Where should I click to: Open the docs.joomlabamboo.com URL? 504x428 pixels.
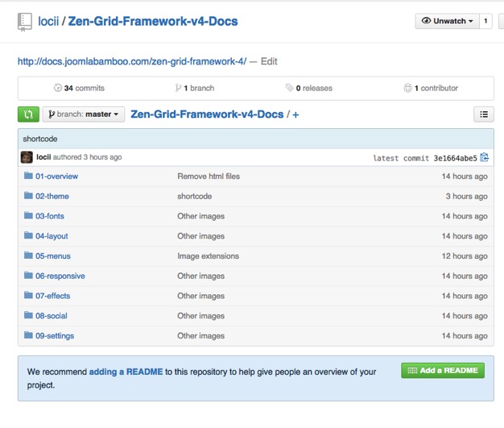pyautogui.click(x=132, y=61)
